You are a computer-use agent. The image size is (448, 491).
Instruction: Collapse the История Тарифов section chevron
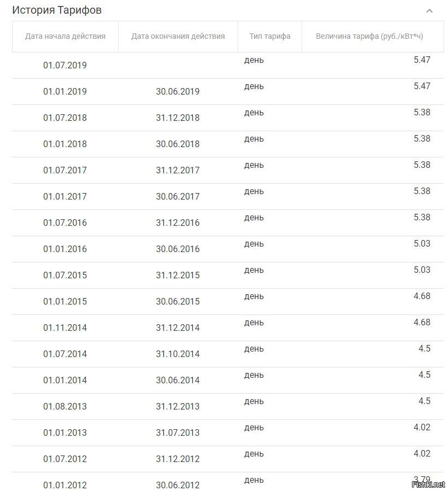tap(429, 11)
